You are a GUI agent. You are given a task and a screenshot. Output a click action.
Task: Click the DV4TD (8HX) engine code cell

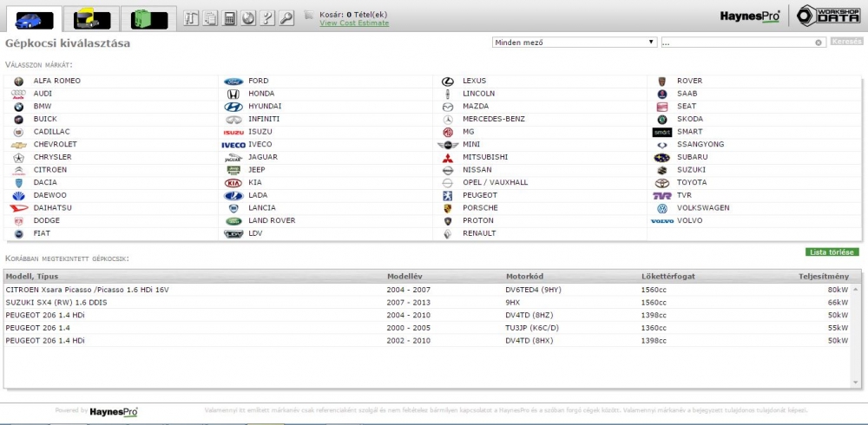point(529,341)
